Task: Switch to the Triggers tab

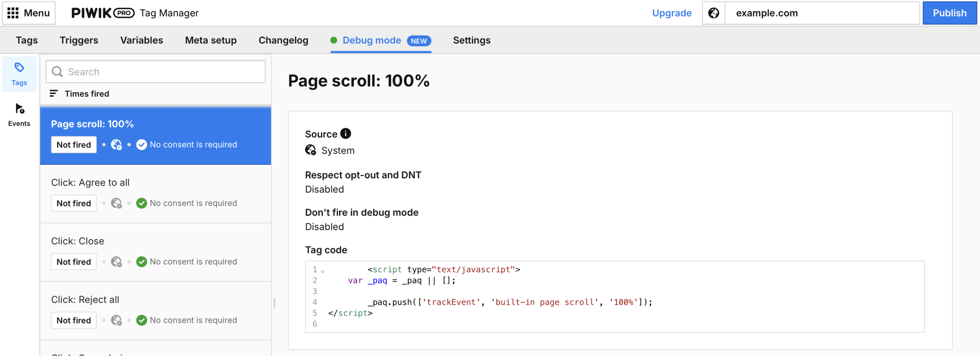Action: click(79, 40)
